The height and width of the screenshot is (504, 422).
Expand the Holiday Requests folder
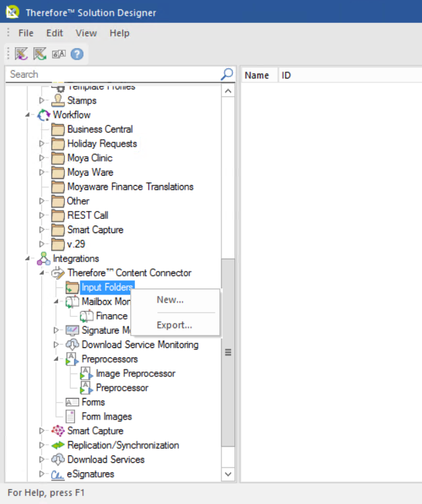(42, 143)
